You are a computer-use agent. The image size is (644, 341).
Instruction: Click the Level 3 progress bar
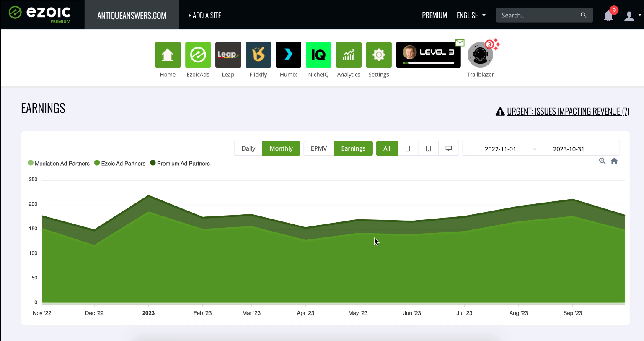pyautogui.click(x=428, y=63)
